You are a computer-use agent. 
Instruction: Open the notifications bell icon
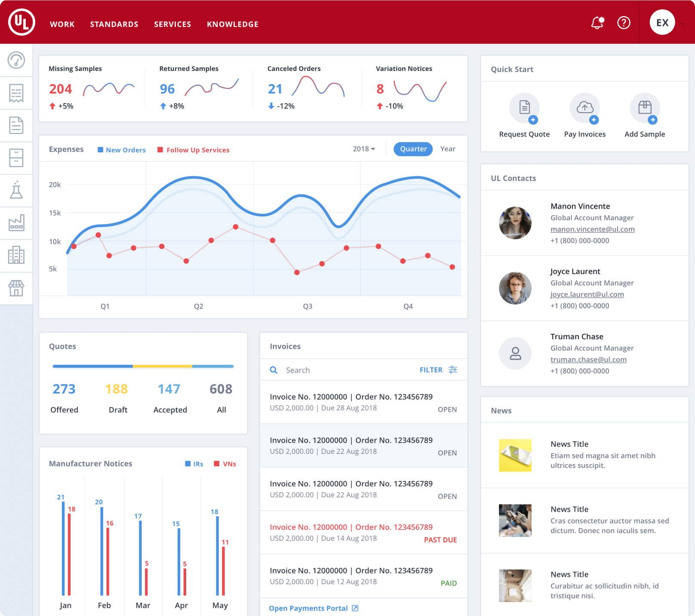(x=597, y=23)
